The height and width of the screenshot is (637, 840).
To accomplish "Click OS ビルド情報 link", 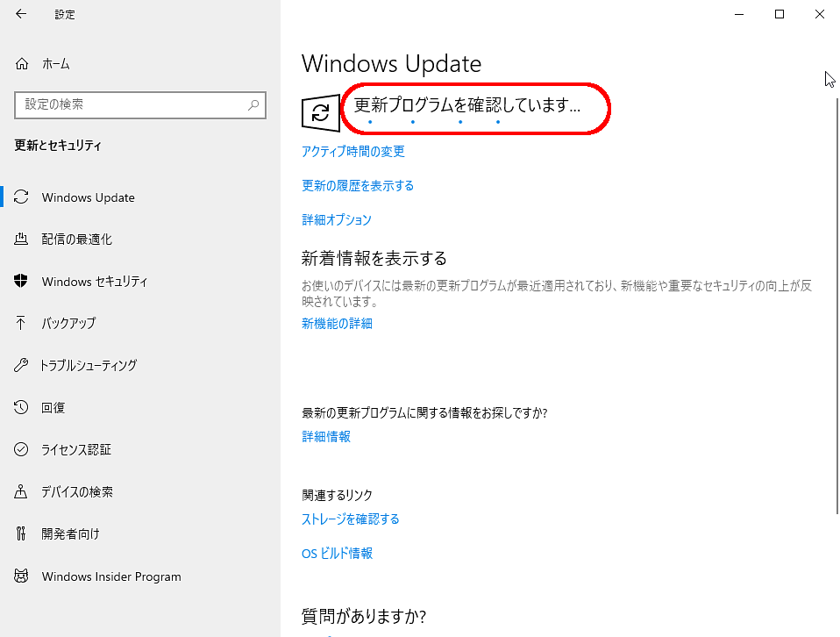I will tap(337, 554).
